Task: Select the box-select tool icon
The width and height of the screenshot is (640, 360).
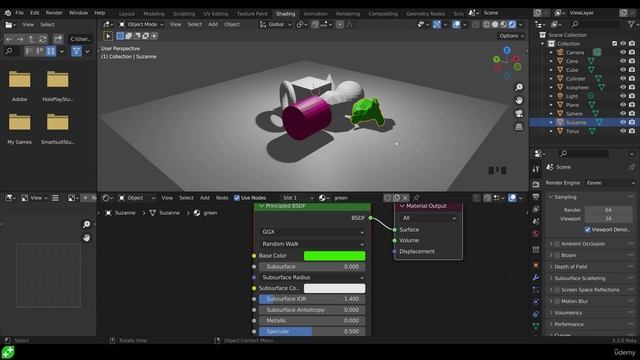Action: tap(120, 36)
